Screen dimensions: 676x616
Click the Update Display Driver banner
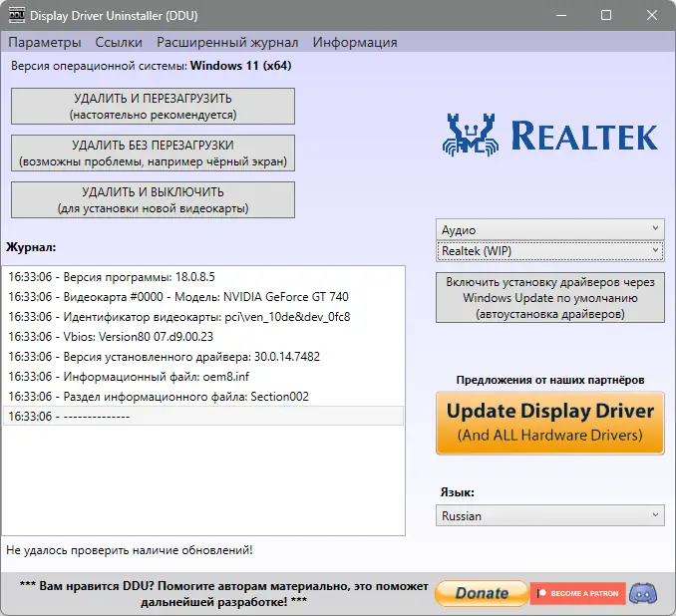(550, 423)
